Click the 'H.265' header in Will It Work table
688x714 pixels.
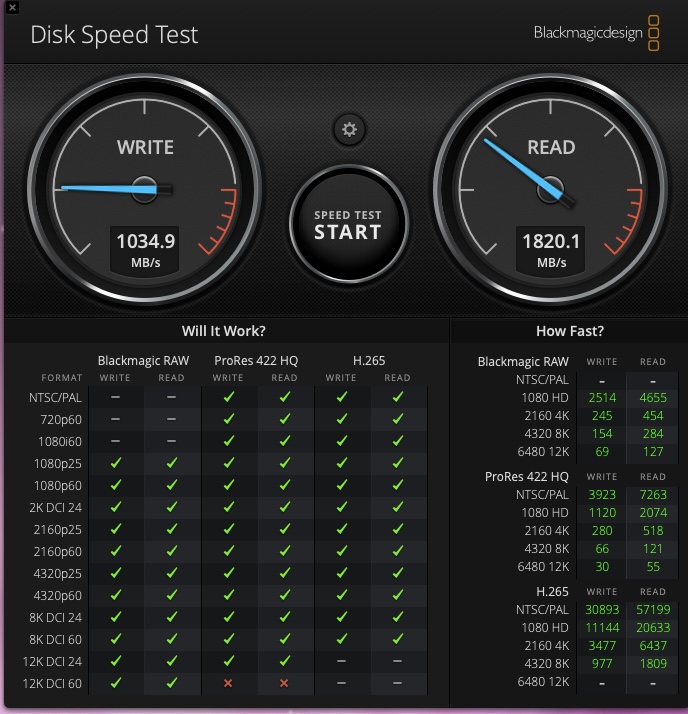coord(369,361)
